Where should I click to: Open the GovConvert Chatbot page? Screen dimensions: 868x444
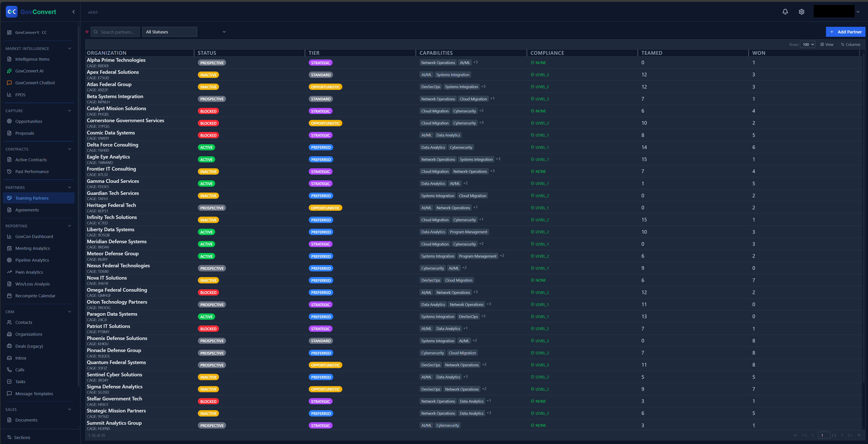coord(35,82)
